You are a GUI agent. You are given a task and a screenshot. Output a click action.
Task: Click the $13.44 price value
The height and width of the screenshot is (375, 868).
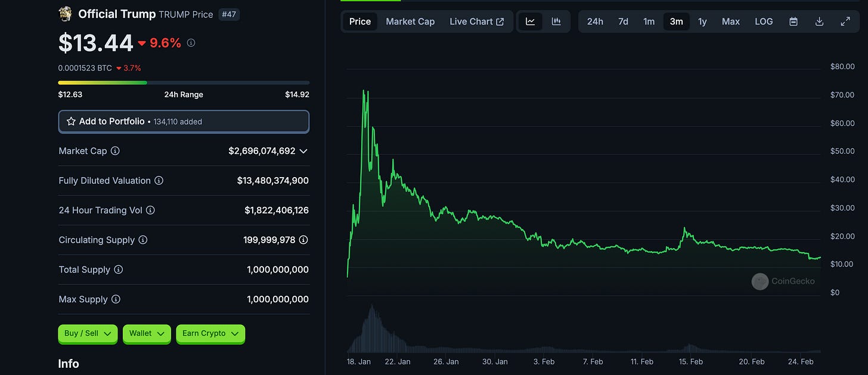[x=95, y=43]
